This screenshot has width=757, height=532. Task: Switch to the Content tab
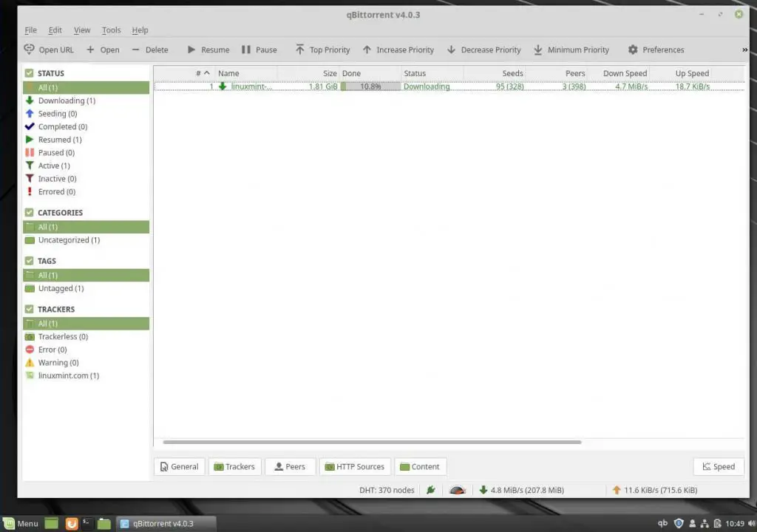tap(420, 467)
